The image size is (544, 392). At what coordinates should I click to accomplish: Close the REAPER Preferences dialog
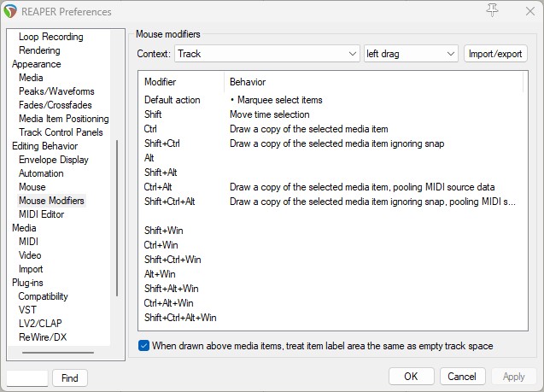529,11
